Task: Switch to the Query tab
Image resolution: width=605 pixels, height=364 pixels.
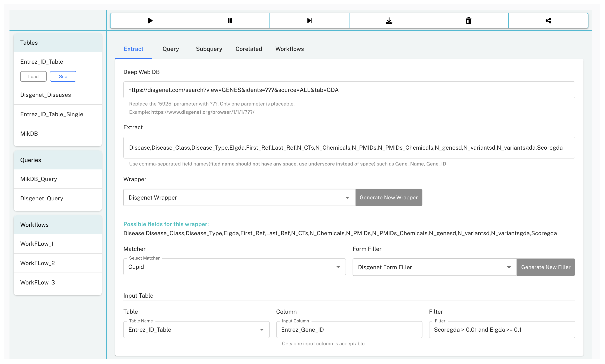Action: tap(170, 49)
